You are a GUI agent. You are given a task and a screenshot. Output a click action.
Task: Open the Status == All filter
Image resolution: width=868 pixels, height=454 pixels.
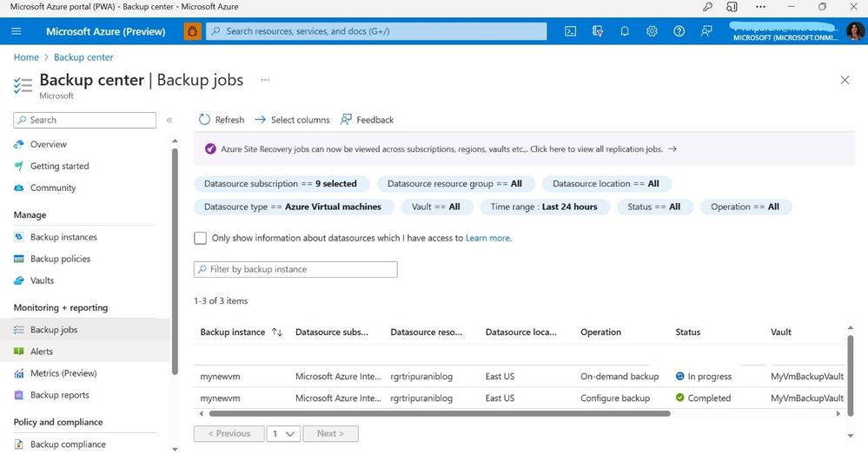click(654, 207)
